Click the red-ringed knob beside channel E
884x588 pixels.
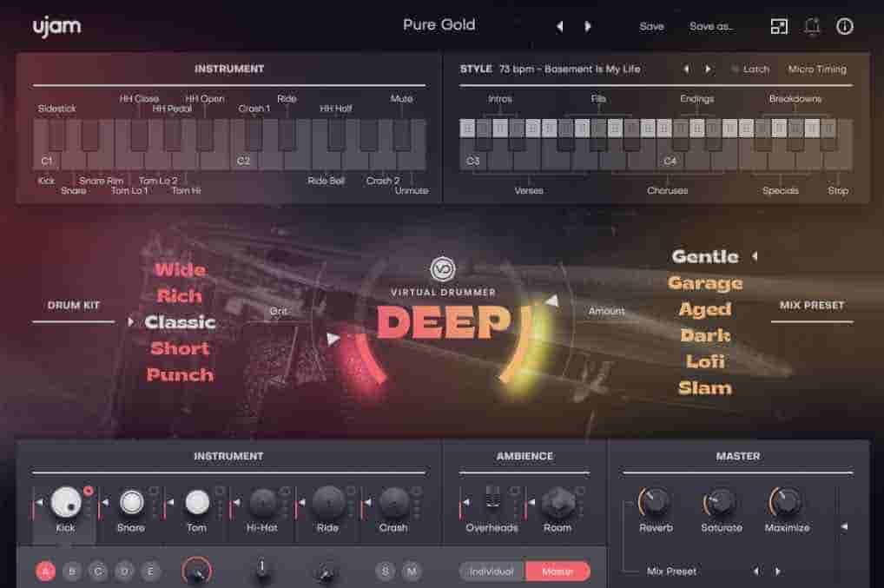click(197, 571)
